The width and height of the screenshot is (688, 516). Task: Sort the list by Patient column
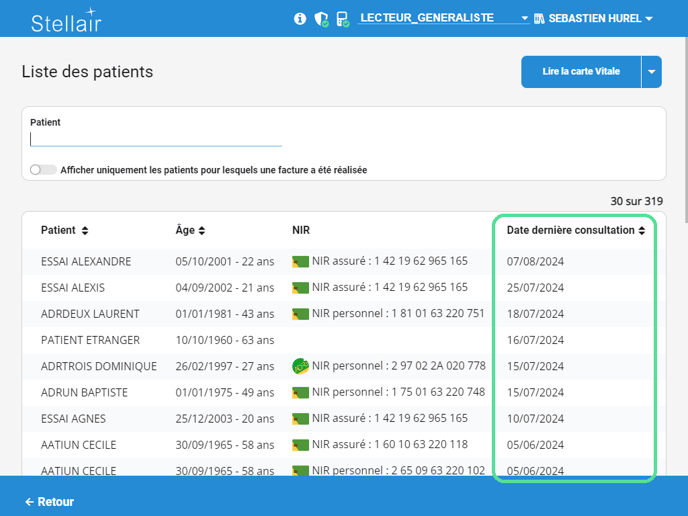click(65, 231)
